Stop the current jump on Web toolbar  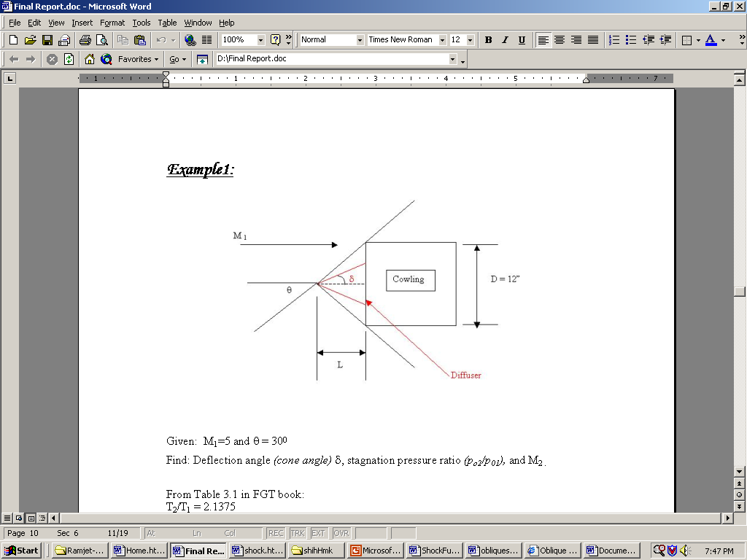point(52,60)
